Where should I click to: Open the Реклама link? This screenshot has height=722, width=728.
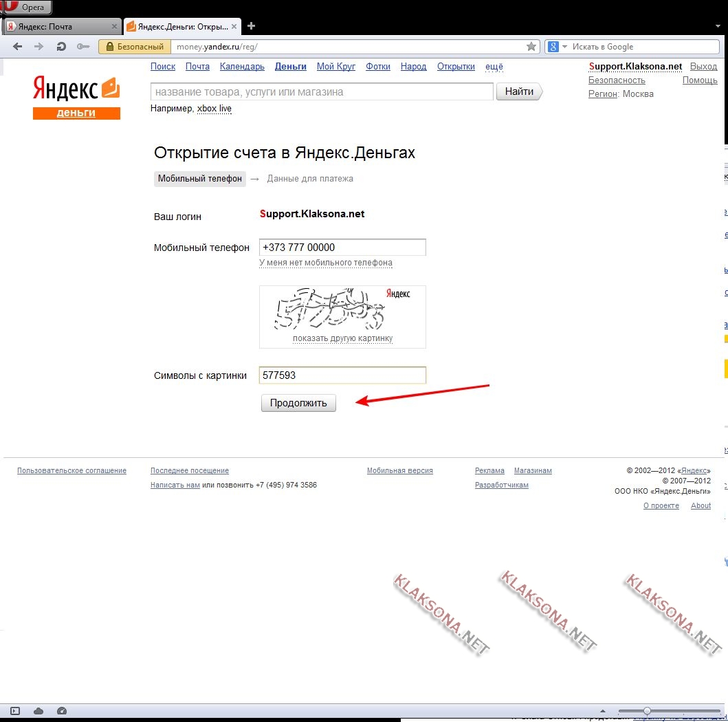(489, 470)
